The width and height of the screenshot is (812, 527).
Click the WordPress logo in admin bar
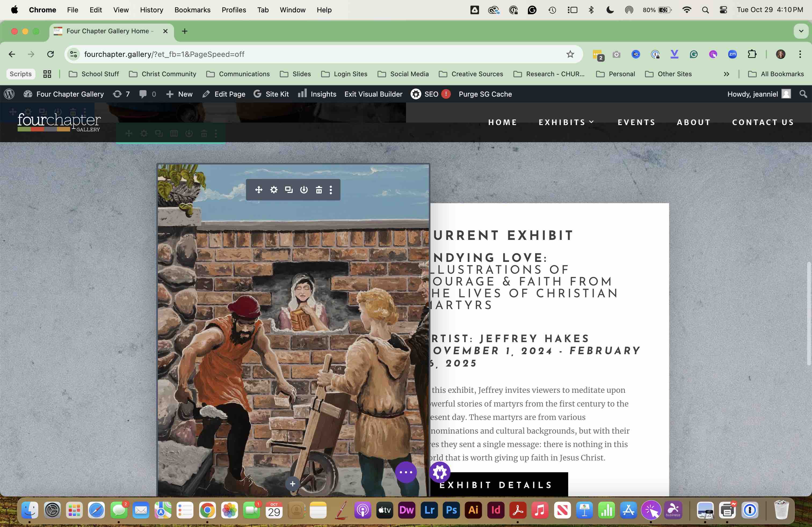9,94
